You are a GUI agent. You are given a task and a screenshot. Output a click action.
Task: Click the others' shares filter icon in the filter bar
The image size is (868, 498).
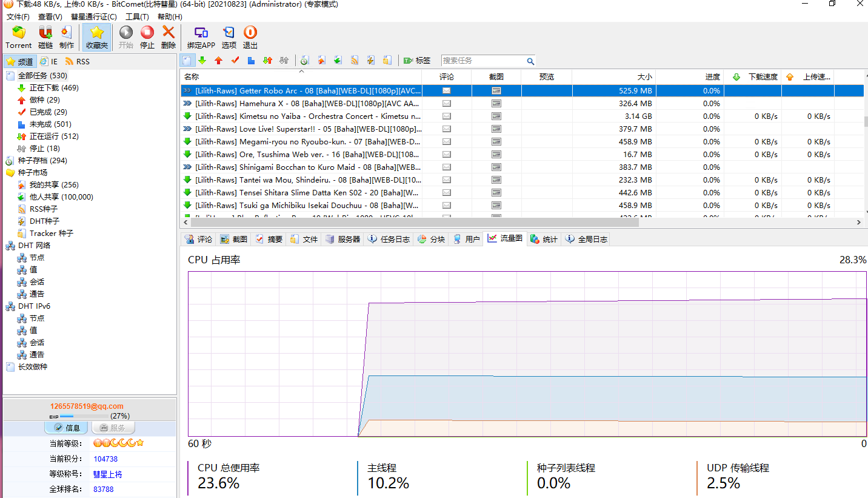[338, 61]
